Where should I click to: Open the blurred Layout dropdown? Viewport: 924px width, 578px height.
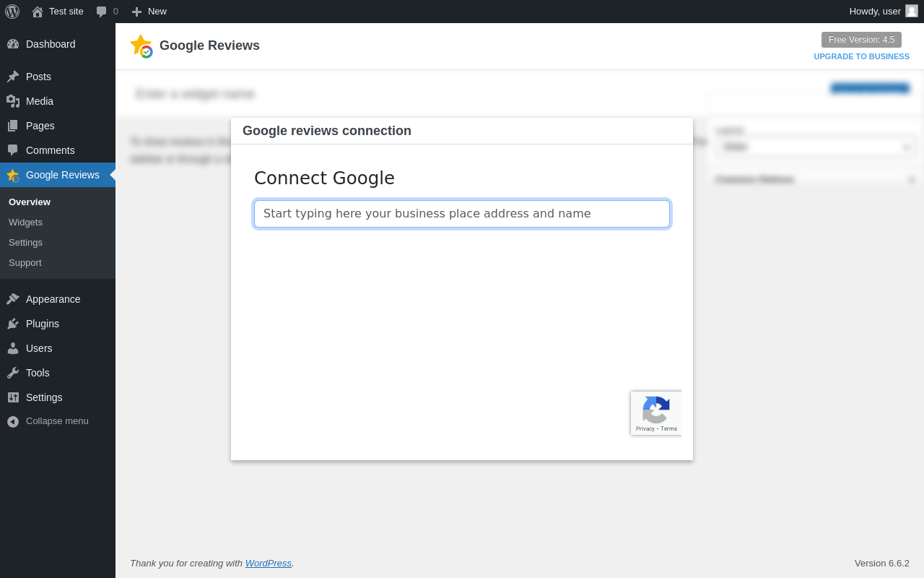click(x=816, y=147)
